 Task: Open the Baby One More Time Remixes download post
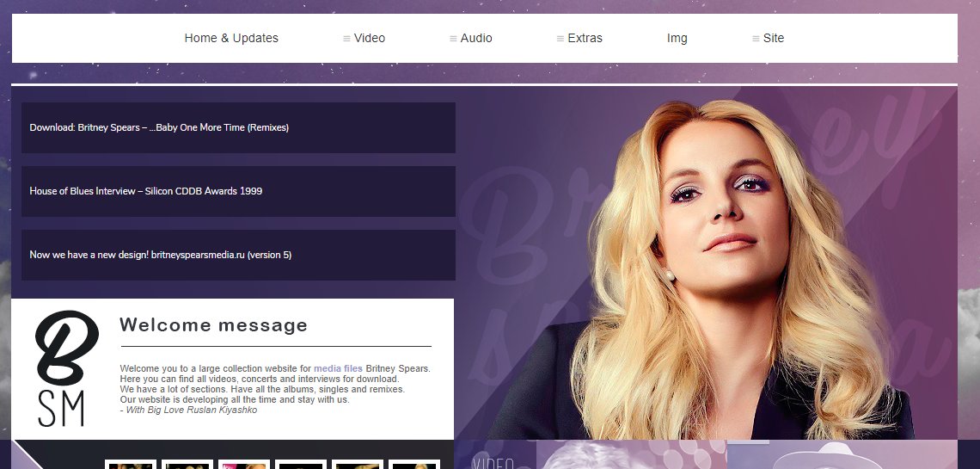coord(238,127)
